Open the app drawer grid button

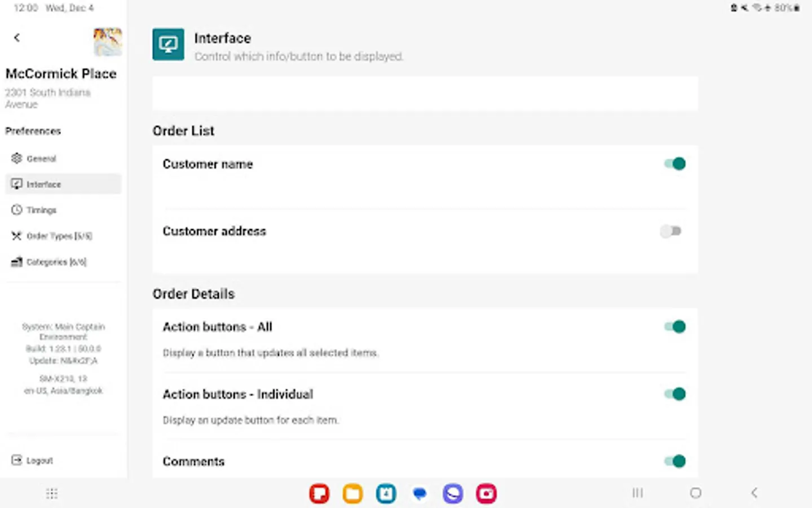tap(51, 493)
